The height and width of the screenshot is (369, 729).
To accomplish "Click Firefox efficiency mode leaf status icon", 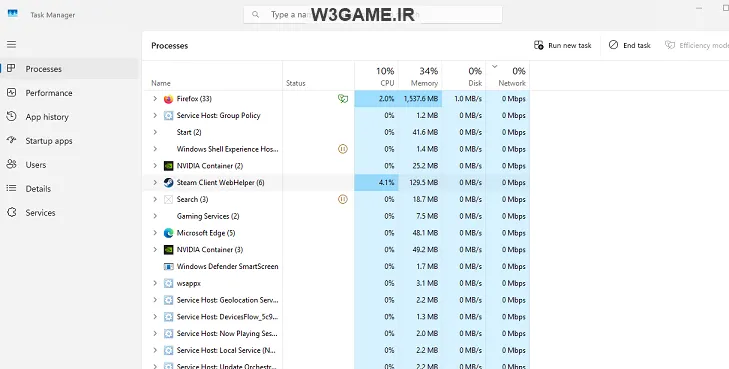I will [x=343, y=99].
